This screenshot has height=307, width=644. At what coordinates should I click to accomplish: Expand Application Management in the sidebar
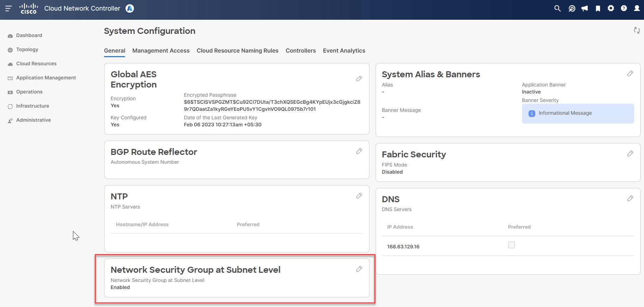[46, 78]
